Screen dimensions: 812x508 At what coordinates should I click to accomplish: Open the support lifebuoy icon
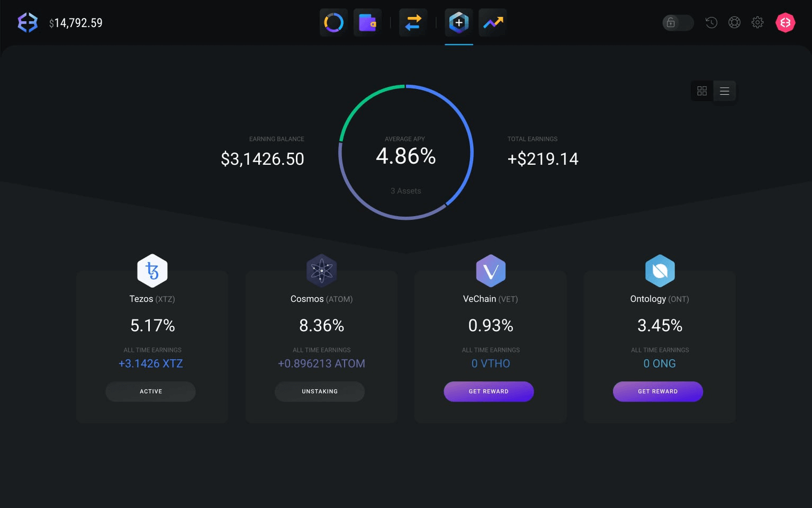pyautogui.click(x=734, y=23)
